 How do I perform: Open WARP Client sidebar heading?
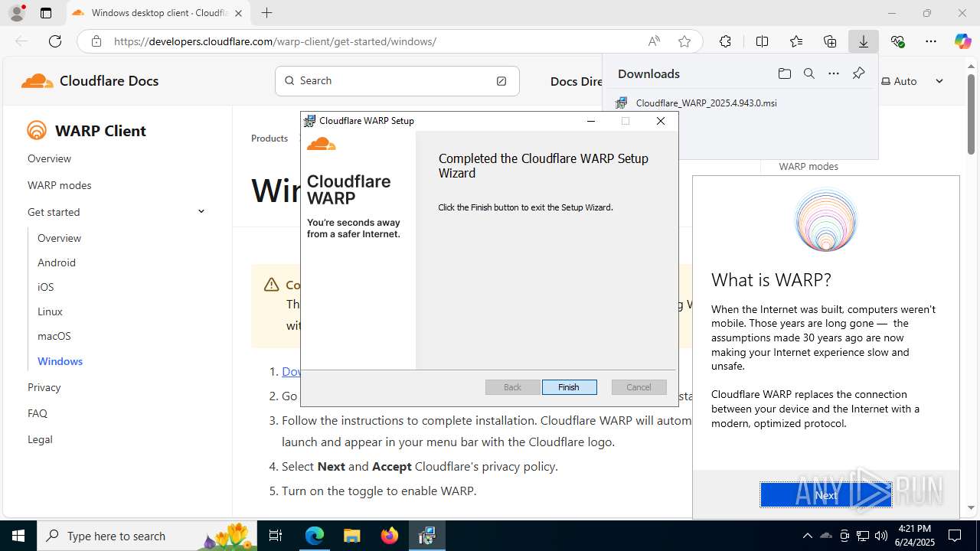click(87, 131)
